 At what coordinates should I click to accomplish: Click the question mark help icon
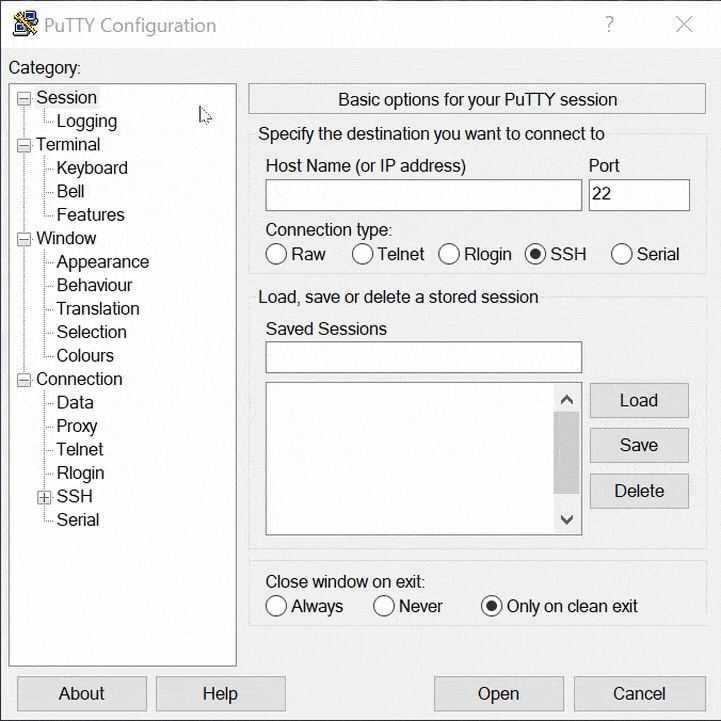(609, 25)
